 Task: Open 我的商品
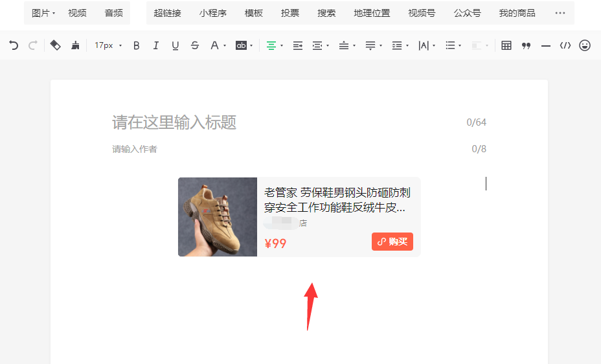[517, 13]
